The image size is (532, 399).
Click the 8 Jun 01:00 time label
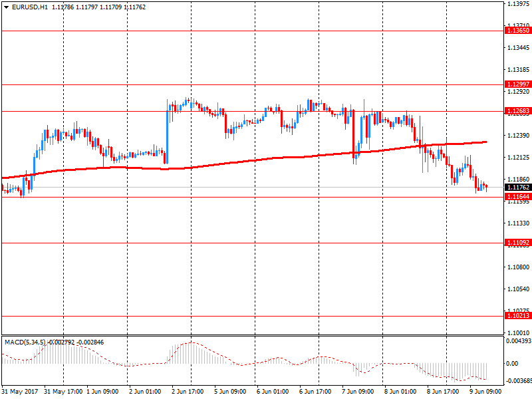(400, 392)
